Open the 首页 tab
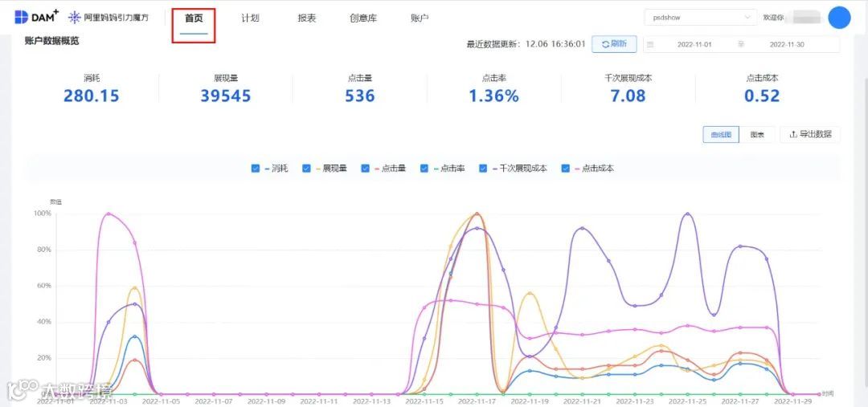868x407 pixels. click(194, 18)
